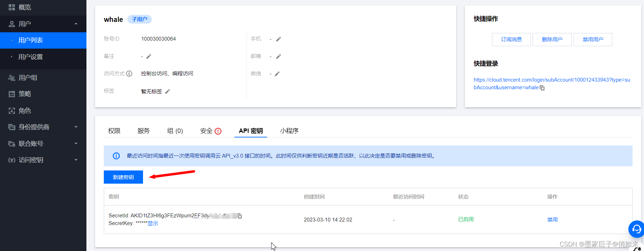
Task: Switch to the 服务 tab
Action: (x=144, y=131)
